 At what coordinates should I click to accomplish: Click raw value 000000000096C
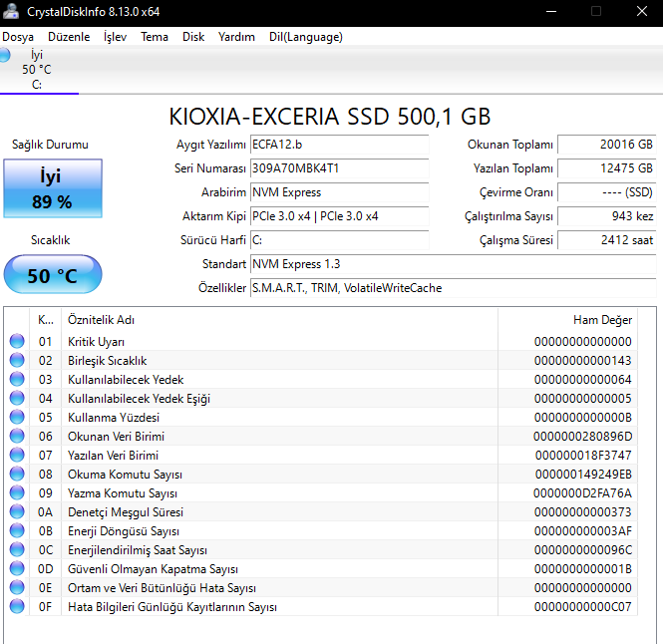coord(582,549)
